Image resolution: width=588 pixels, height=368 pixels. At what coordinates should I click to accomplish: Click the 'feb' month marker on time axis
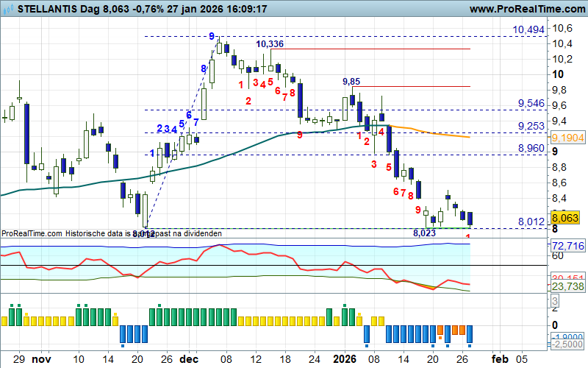501,360
